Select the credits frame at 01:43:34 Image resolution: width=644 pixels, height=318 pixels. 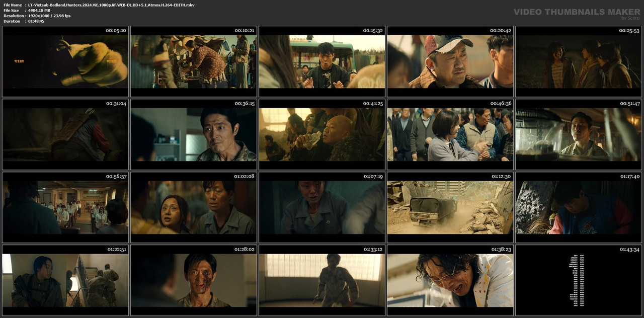579,280
